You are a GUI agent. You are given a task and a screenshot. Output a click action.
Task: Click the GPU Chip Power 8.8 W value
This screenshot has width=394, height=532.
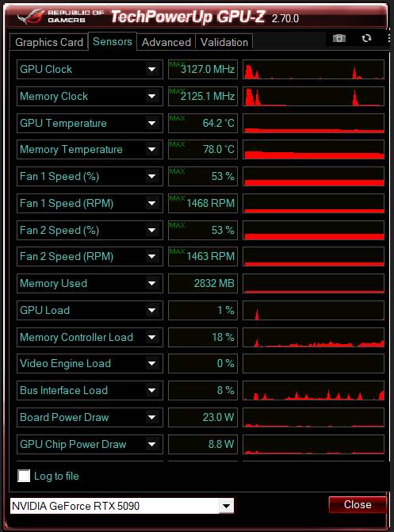pos(203,444)
